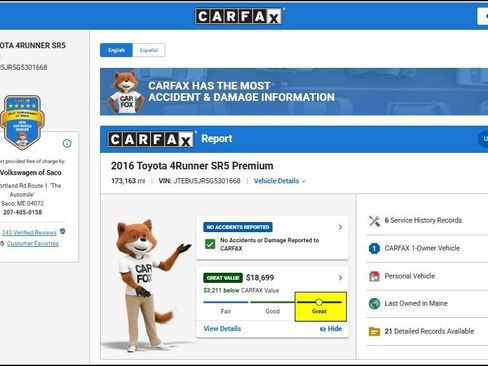Open the accident and damage information banner
This screenshot has width=488, height=366.
pyautogui.click(x=294, y=92)
